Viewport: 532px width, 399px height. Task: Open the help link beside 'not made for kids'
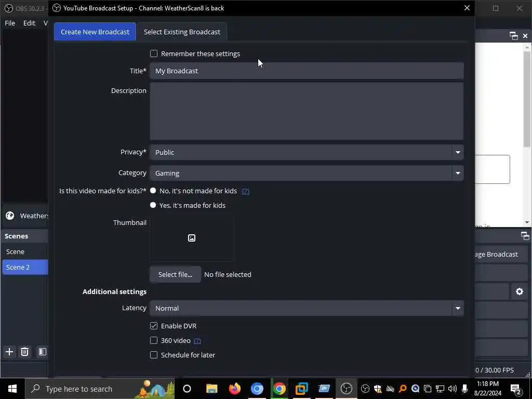point(246,191)
